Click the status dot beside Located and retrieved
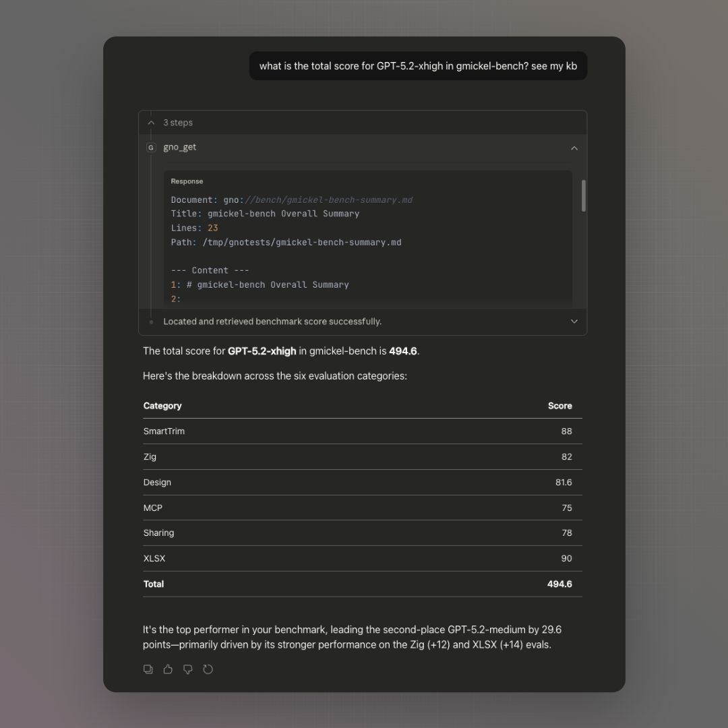 click(x=151, y=322)
